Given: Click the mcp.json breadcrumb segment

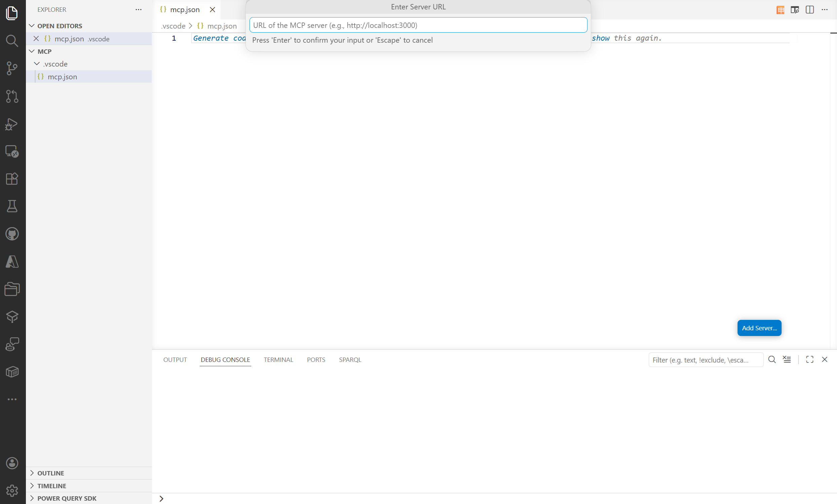Looking at the screenshot, I should (x=222, y=26).
